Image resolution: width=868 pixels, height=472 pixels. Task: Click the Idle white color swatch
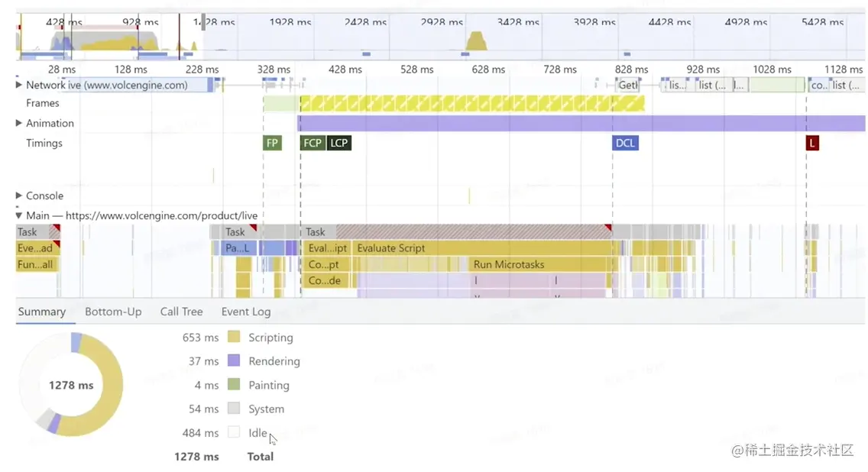pos(234,432)
